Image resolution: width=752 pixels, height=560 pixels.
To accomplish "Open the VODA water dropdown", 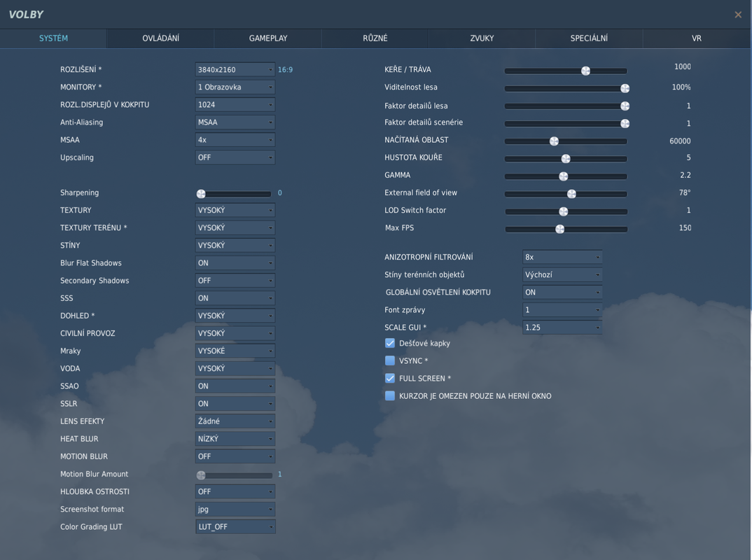I will (235, 368).
